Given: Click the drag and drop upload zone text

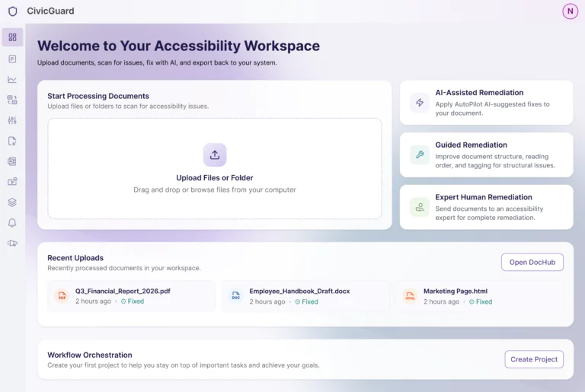Looking at the screenshot, I should [215, 190].
